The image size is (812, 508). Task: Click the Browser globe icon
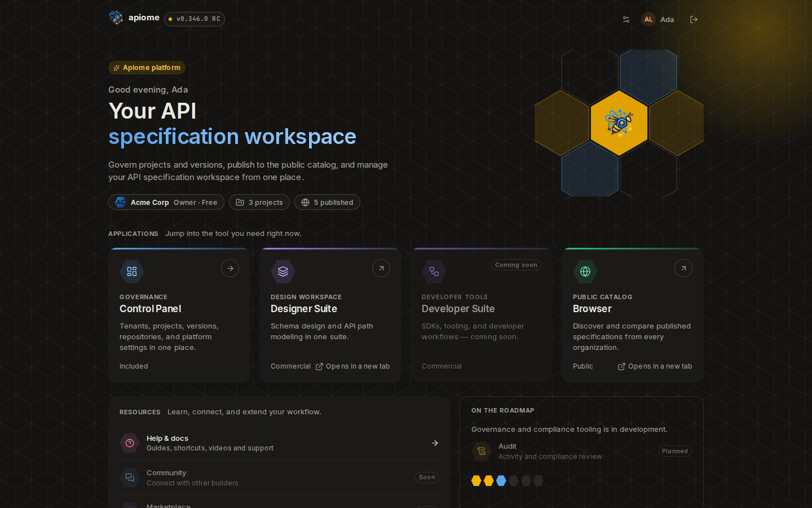pyautogui.click(x=585, y=271)
